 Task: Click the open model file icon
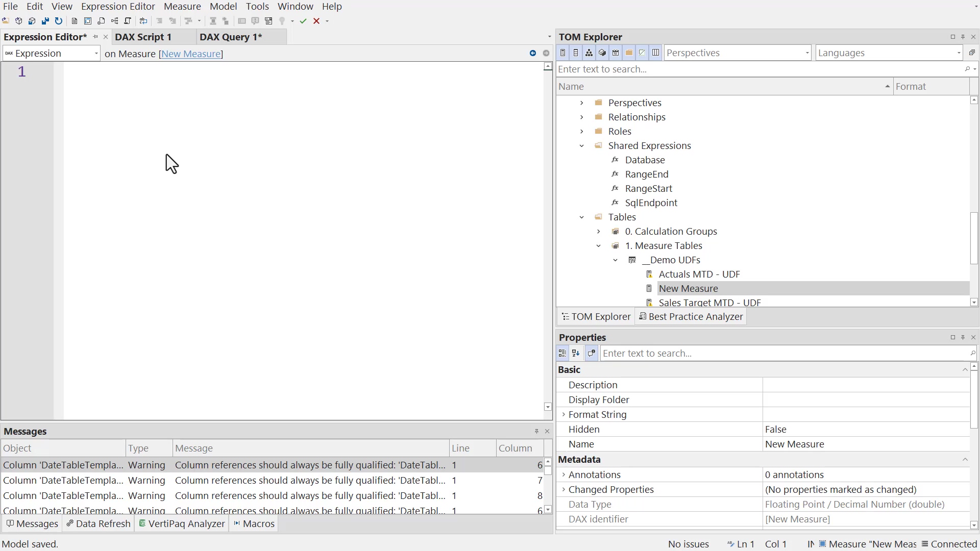pyautogui.click(x=6, y=21)
